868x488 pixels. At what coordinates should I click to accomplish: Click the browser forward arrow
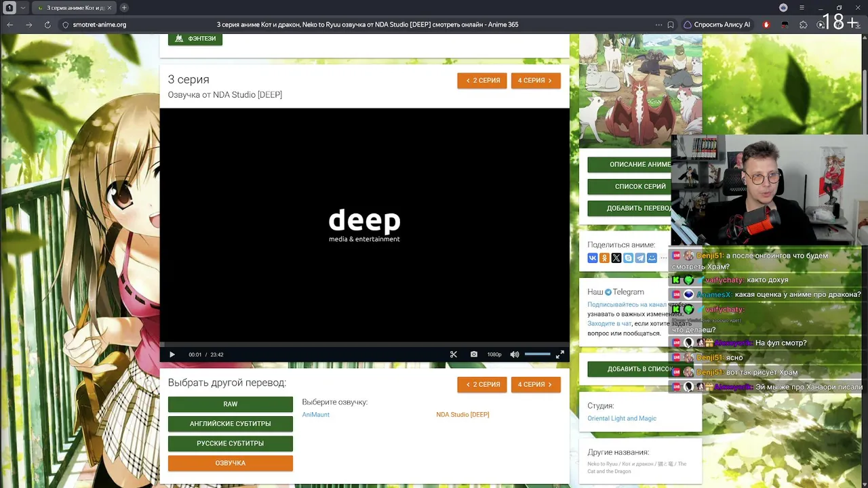pyautogui.click(x=28, y=24)
